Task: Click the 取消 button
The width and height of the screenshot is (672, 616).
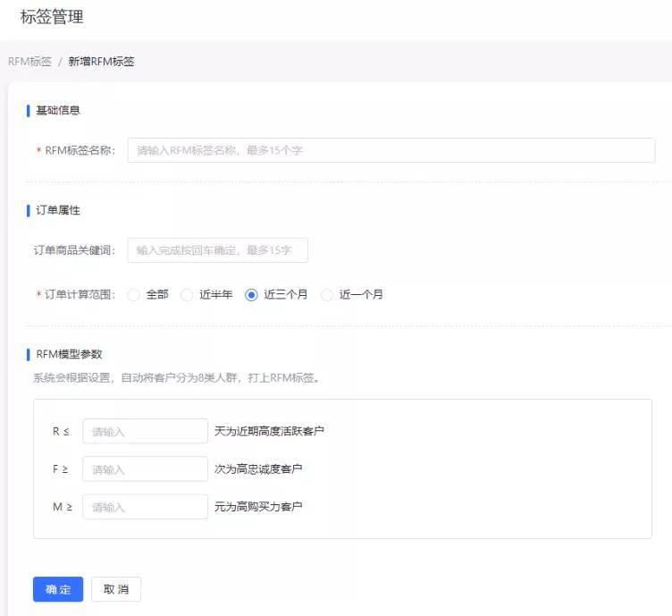Action: (116, 589)
